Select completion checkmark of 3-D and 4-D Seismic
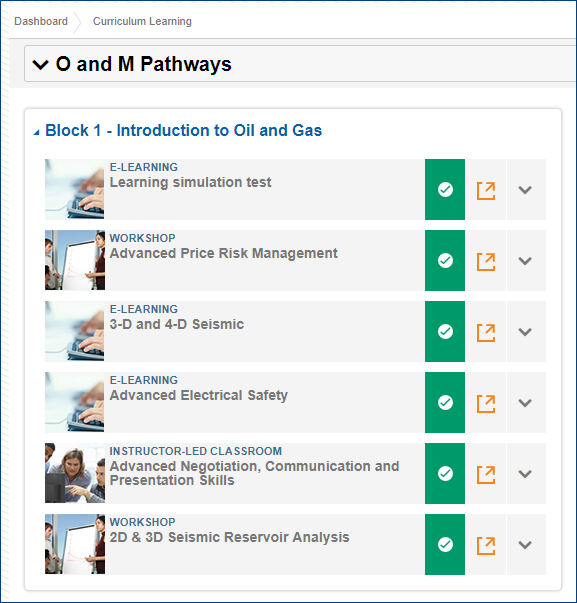 (445, 331)
